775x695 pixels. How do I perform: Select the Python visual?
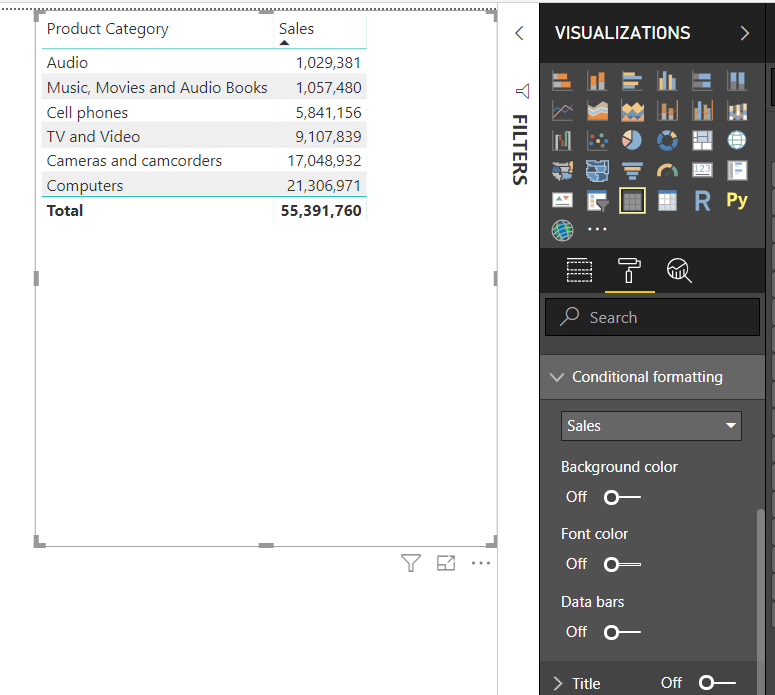coord(737,200)
